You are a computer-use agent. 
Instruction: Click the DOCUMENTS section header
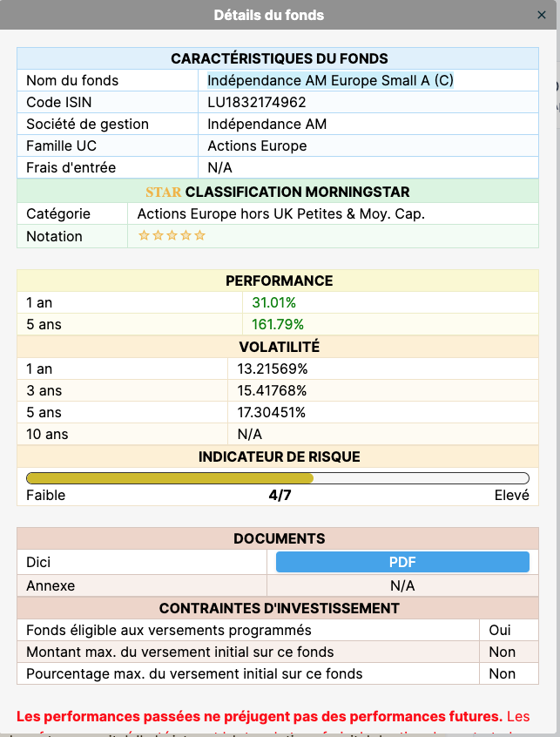click(x=279, y=538)
